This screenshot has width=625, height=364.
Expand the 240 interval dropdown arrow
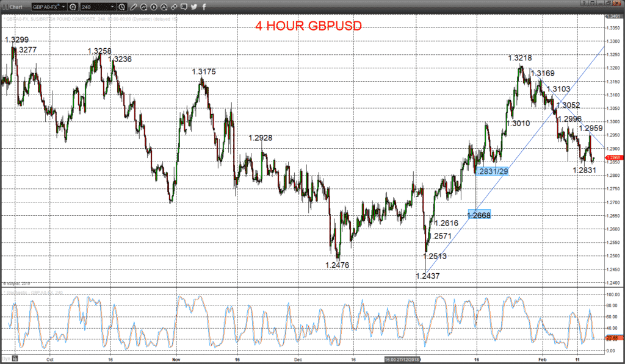(112, 7)
